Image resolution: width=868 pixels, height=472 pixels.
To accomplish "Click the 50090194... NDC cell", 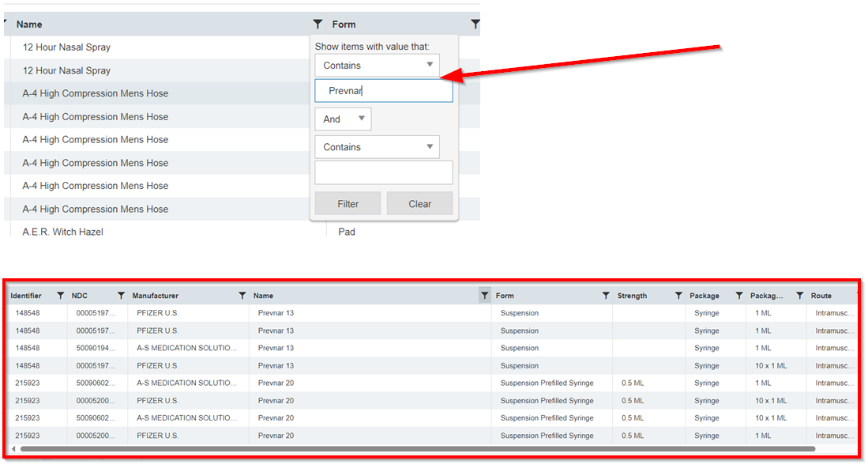I will click(96, 348).
